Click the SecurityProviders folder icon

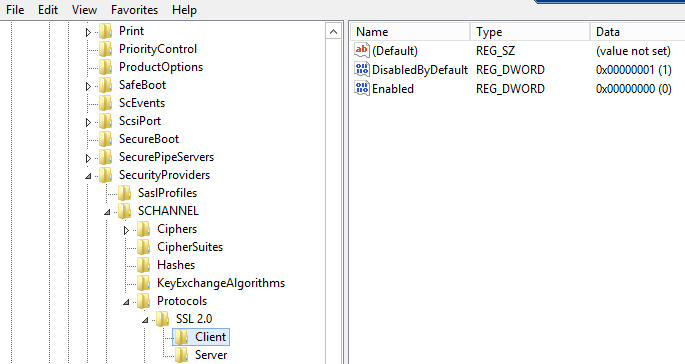click(x=105, y=175)
